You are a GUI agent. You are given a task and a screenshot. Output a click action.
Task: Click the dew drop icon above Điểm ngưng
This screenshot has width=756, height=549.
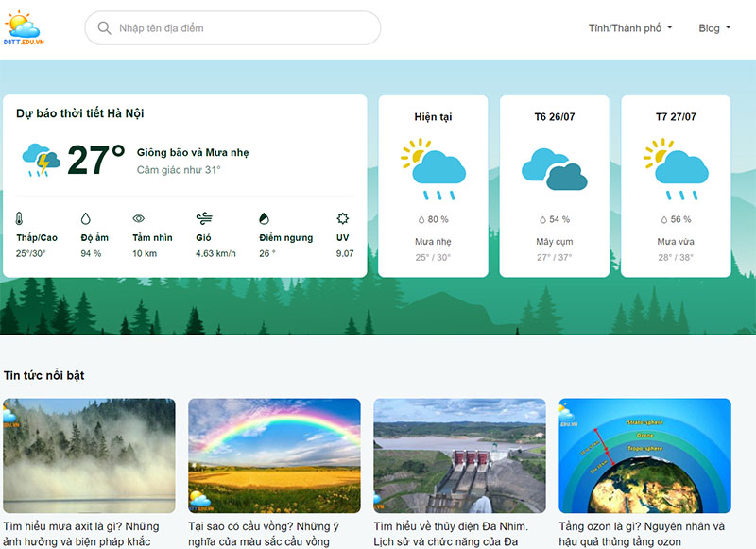click(x=264, y=218)
